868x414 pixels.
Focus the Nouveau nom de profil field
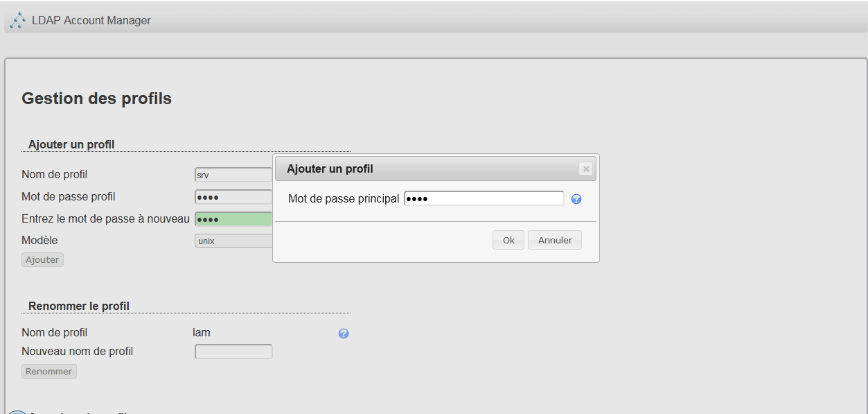point(233,352)
